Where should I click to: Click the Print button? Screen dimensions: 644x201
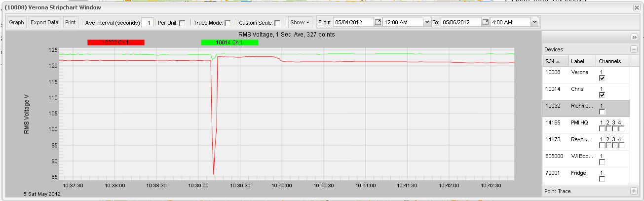71,22
